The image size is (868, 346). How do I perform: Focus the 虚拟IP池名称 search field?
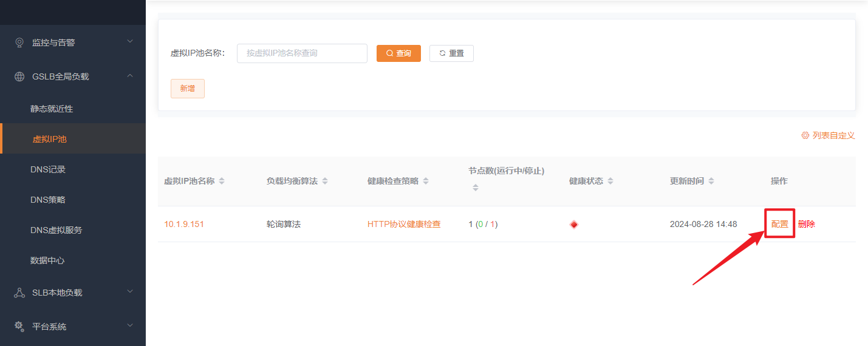[302, 53]
